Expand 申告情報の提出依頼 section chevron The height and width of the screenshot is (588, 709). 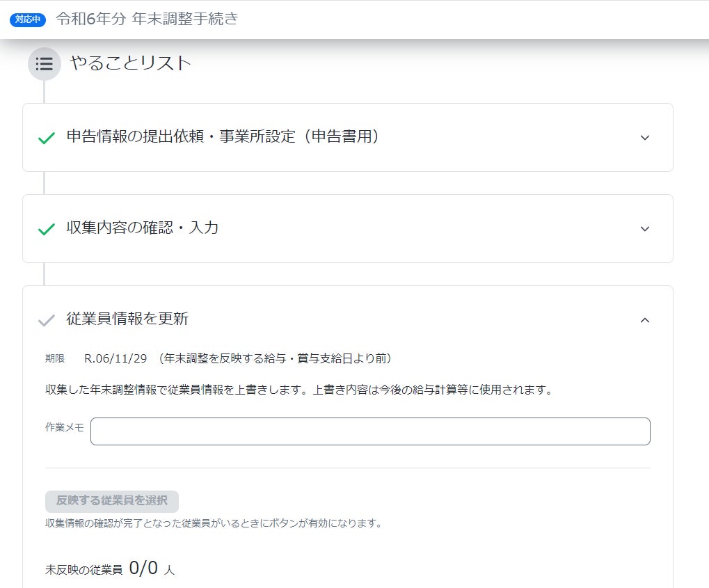[x=645, y=138]
